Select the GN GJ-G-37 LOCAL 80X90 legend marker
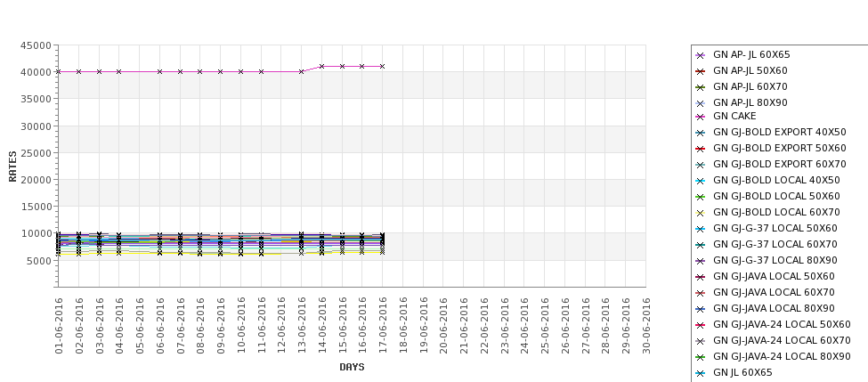Screen dimensions: 868x382 pos(700,261)
